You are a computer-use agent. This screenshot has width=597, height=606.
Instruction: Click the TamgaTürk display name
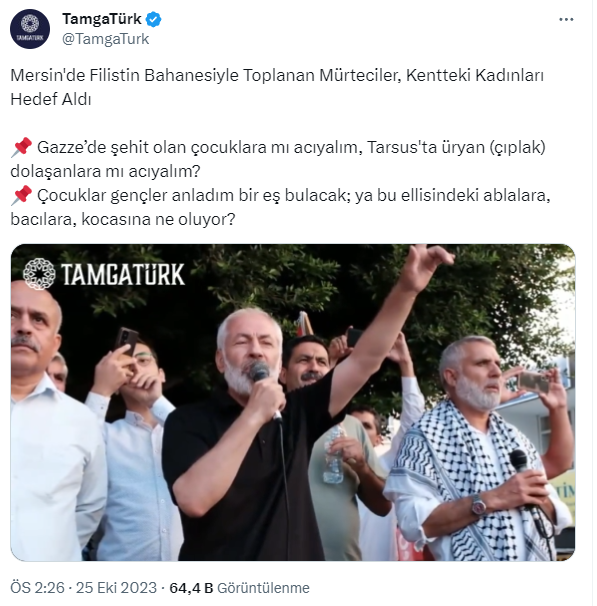pyautogui.click(x=102, y=19)
